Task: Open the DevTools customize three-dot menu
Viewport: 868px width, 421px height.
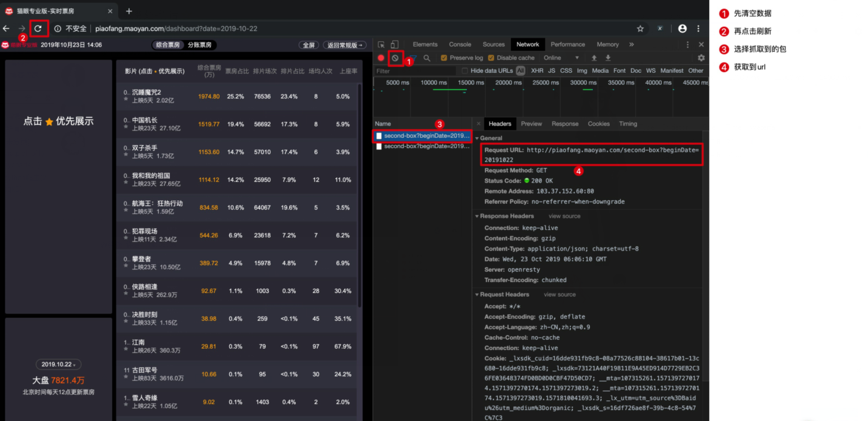Action: (x=687, y=44)
